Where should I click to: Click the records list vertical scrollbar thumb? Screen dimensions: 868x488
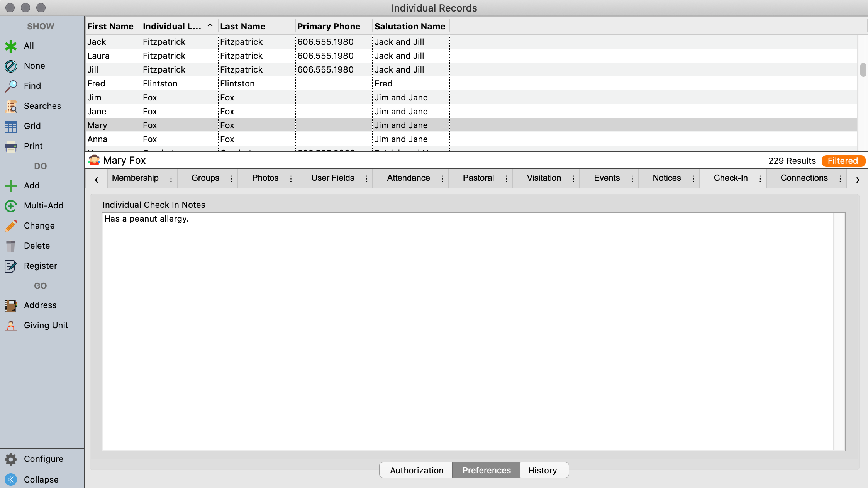tap(863, 70)
